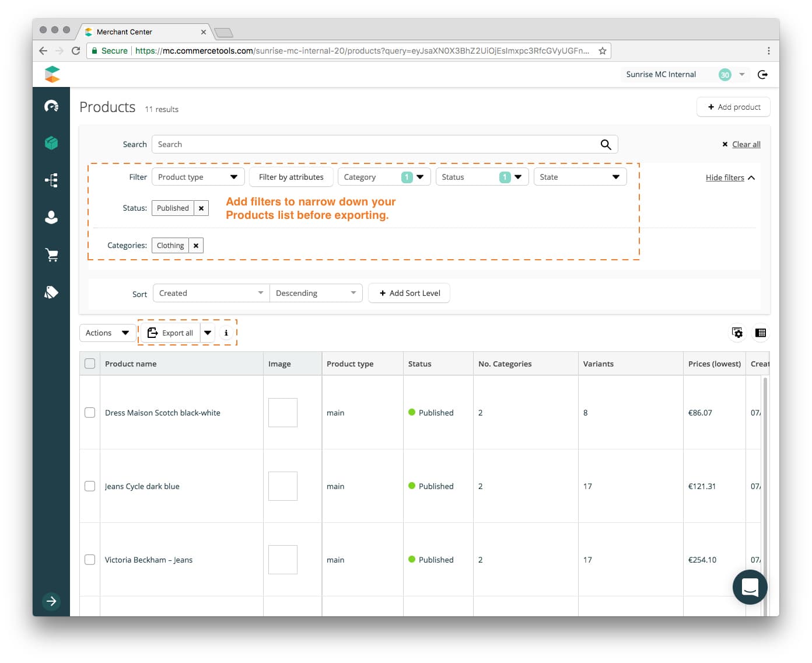Open the Product type filter dropdown

[x=198, y=176]
